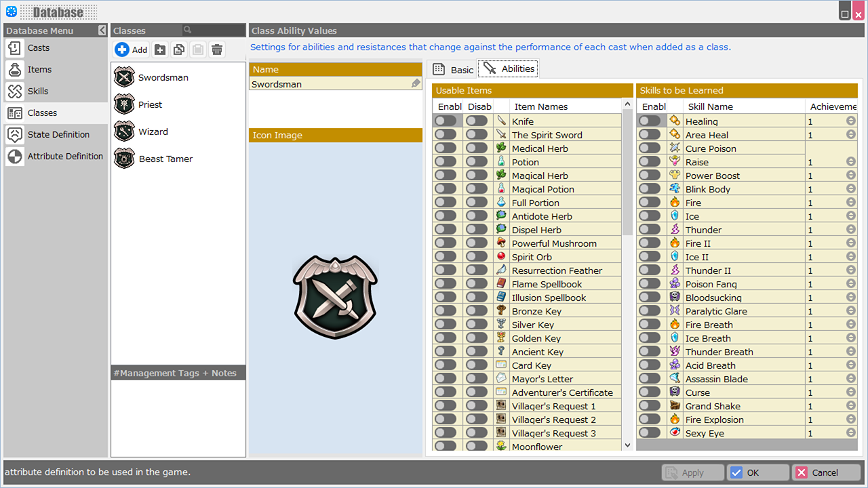The height and width of the screenshot is (488, 868).
Task: Collapse the Database Menu panel
Action: point(102,30)
